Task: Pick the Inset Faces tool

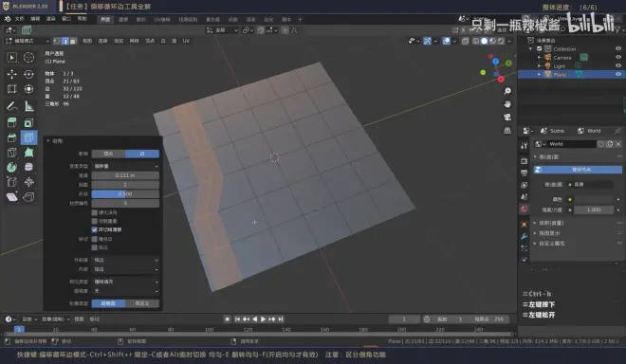Action: [x=28, y=123]
